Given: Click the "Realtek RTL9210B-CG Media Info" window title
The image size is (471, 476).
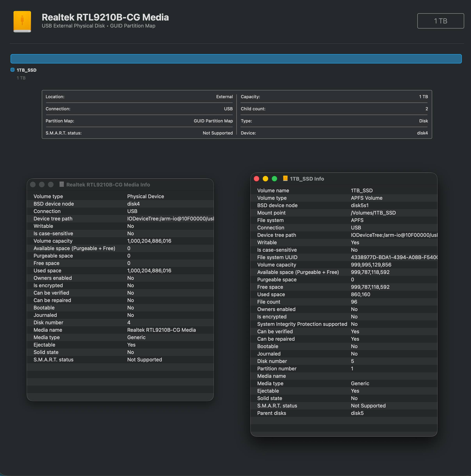Looking at the screenshot, I should point(108,185).
